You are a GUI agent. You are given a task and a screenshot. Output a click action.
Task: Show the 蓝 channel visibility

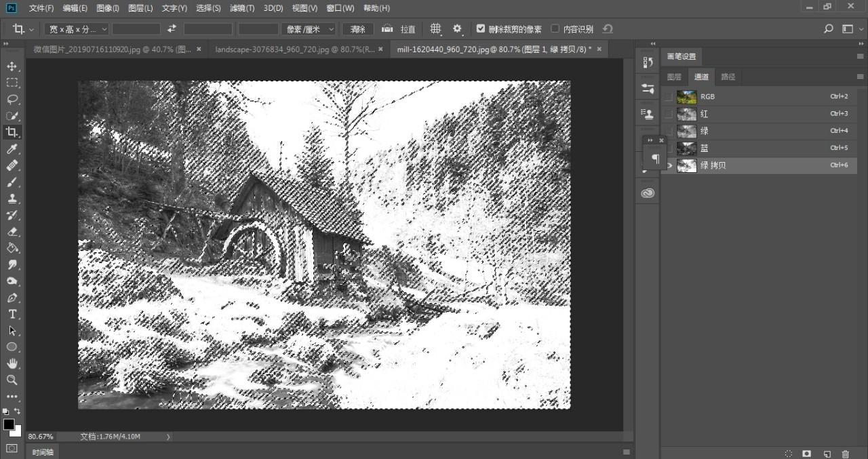point(669,148)
